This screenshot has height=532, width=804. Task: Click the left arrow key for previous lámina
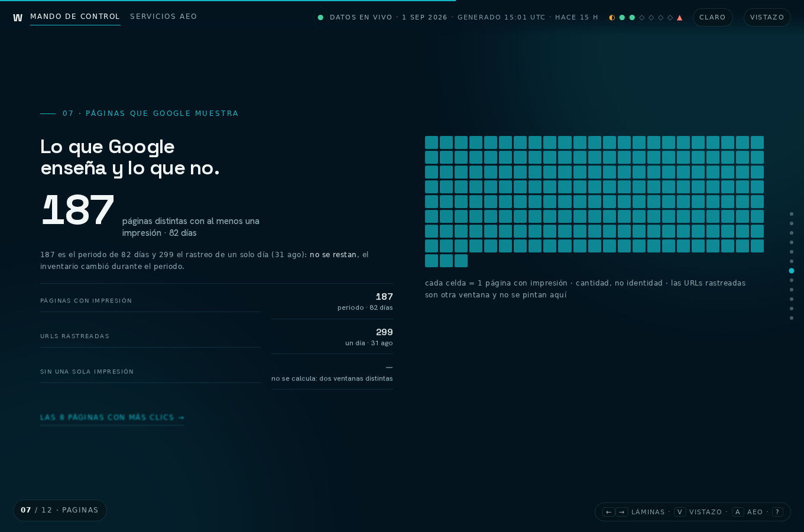tap(608, 512)
